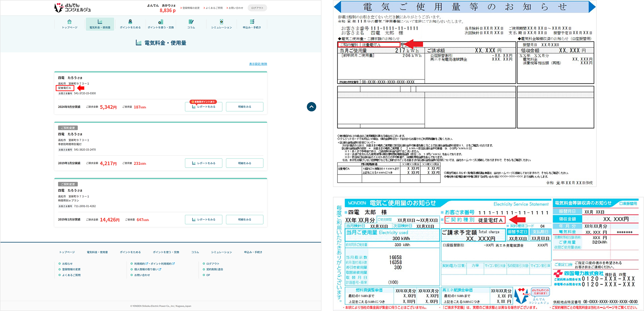Click the 647kWh usage value
Viewport: 644px width, 311px height.
pos(143,220)
